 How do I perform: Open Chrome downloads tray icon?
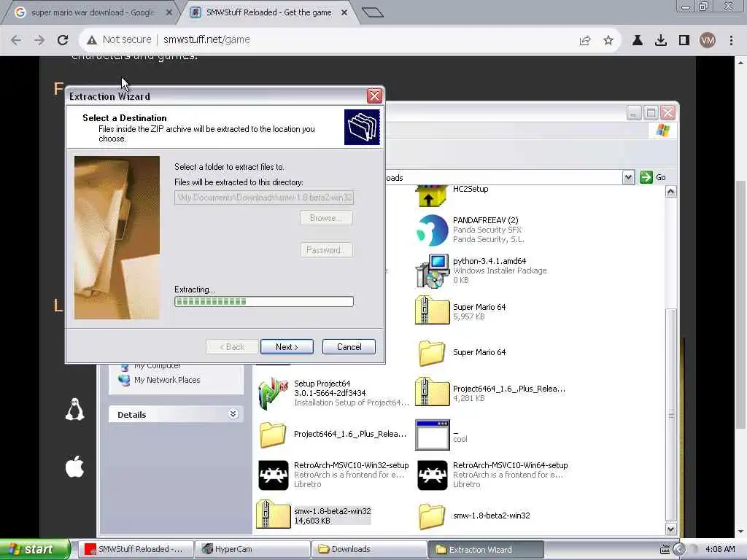point(661,41)
